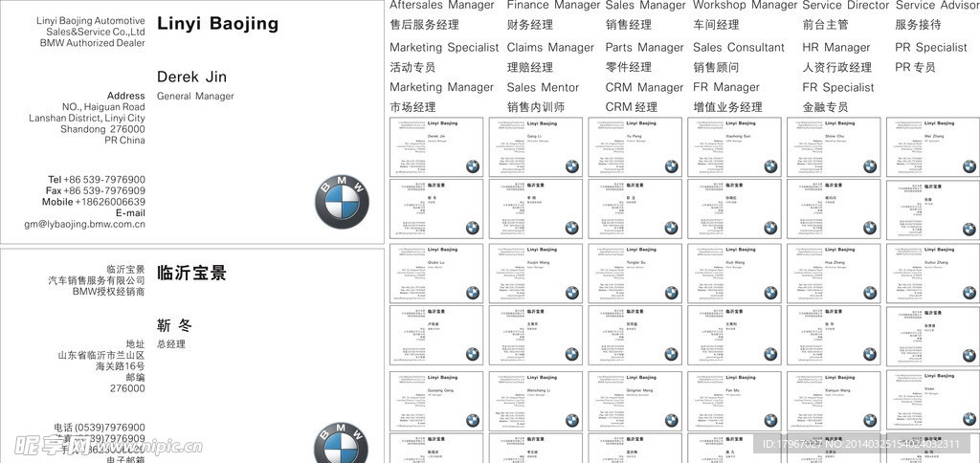Viewport: 980px width, 463px height.
Task: Select the Wencheng Li business card
Action: coord(536,401)
